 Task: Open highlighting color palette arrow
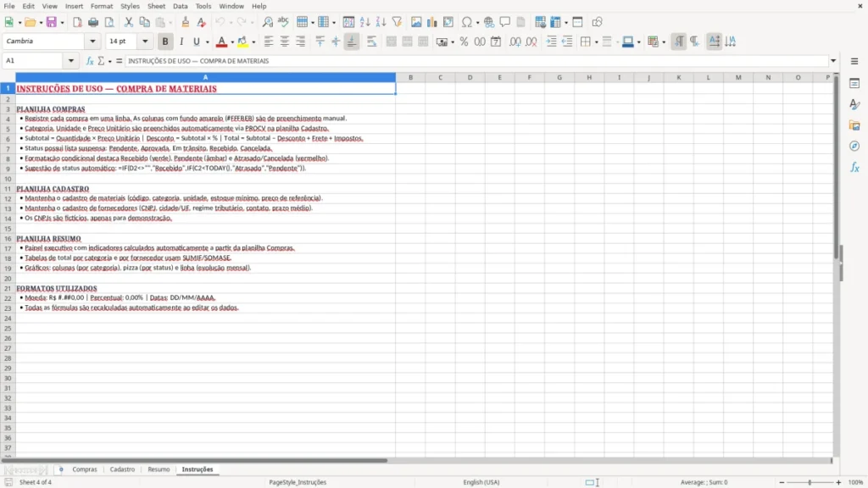click(x=253, y=42)
